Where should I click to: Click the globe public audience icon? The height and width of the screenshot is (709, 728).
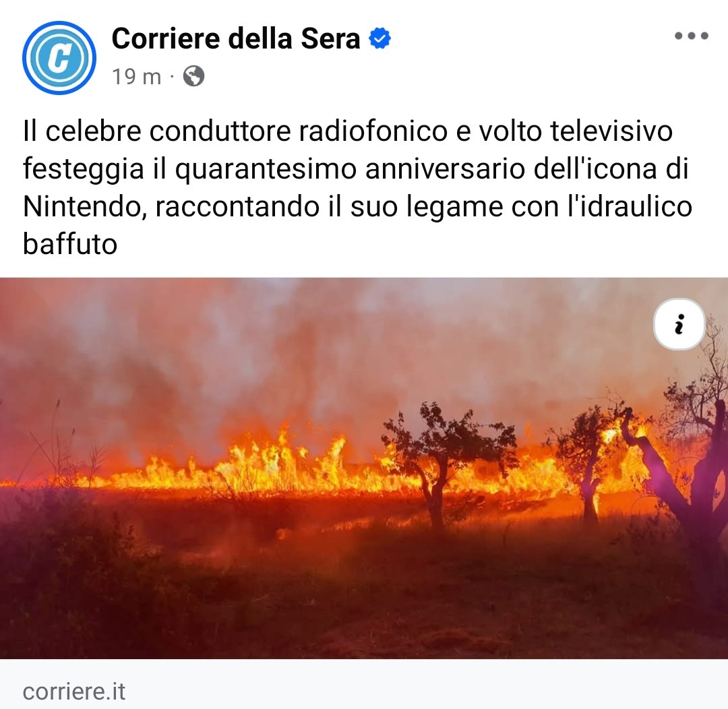point(193,76)
